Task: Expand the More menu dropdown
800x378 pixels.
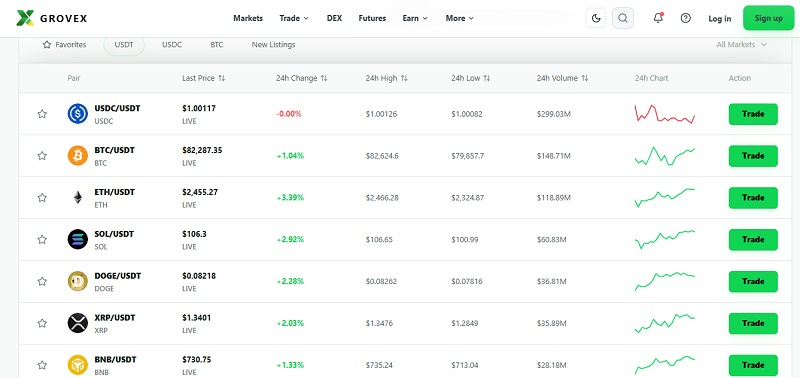Action: coord(460,18)
